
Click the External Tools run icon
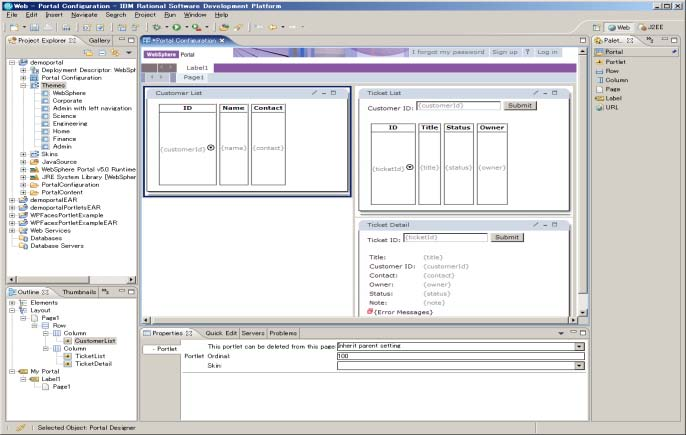click(x=196, y=28)
